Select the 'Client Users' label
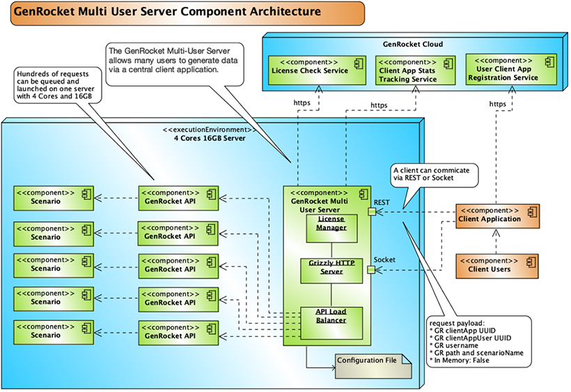Image resolution: width=571 pixels, height=392 pixels. coord(490,269)
